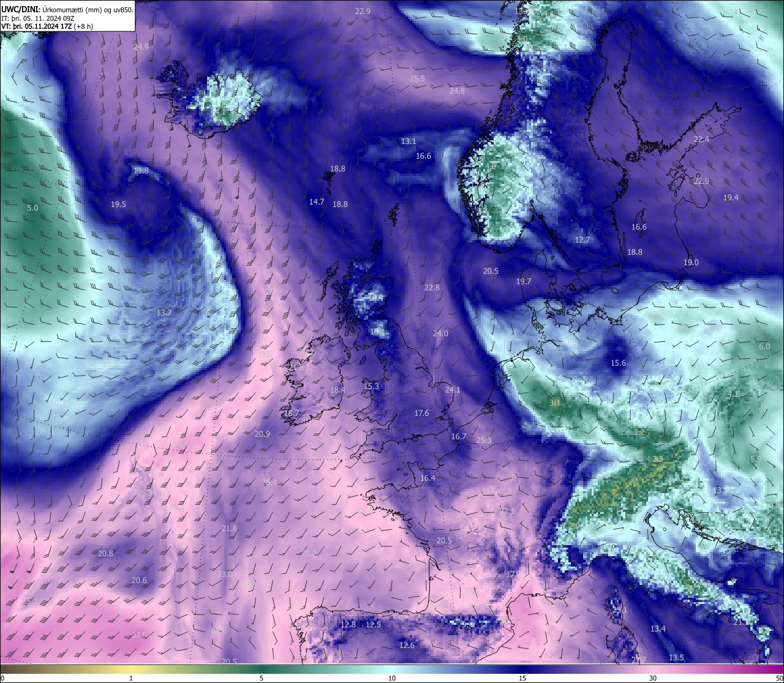Click the 22.8 value in the North Sea
The height and width of the screenshot is (683, 784).
tap(432, 287)
